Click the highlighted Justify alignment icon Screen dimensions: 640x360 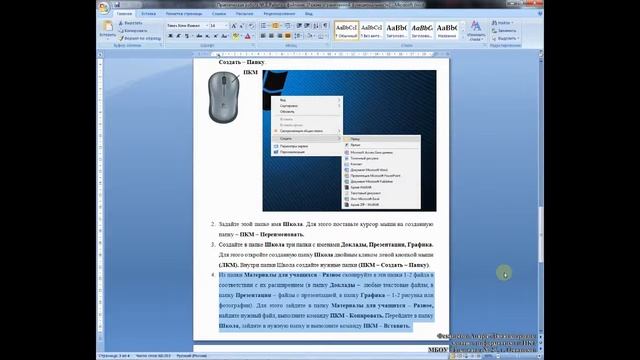288,36
